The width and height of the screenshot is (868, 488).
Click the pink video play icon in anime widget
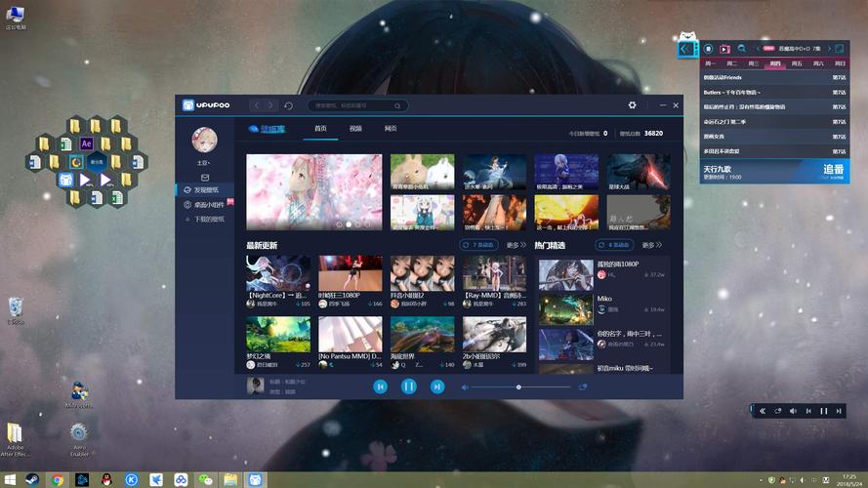click(x=724, y=49)
